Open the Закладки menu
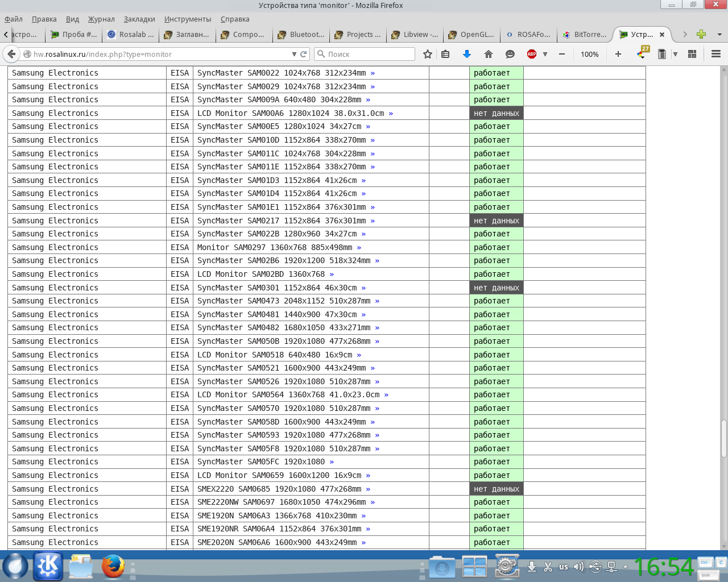Image resolution: width=728 pixels, height=582 pixels. point(139,19)
